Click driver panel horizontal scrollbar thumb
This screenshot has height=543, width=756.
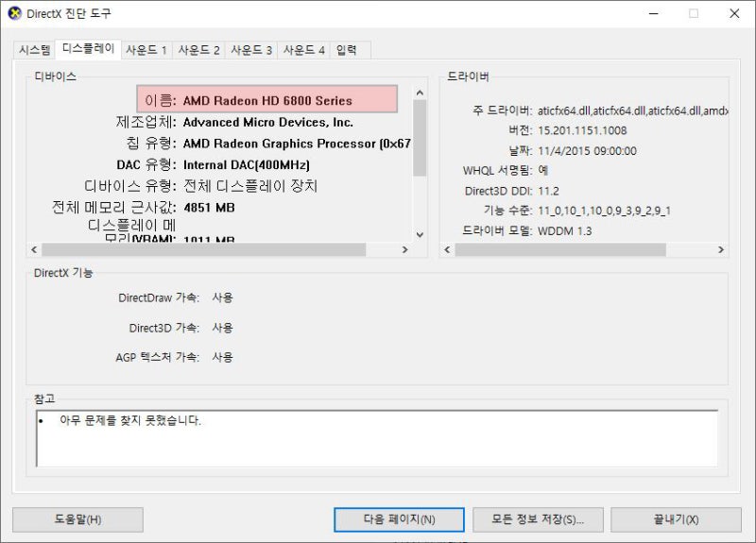(x=560, y=249)
